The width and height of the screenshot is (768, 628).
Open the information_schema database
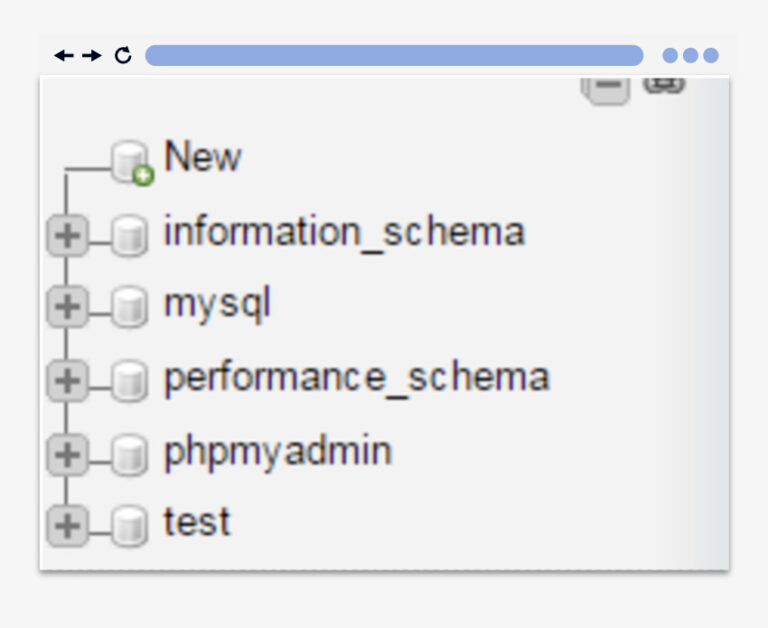click(x=344, y=232)
